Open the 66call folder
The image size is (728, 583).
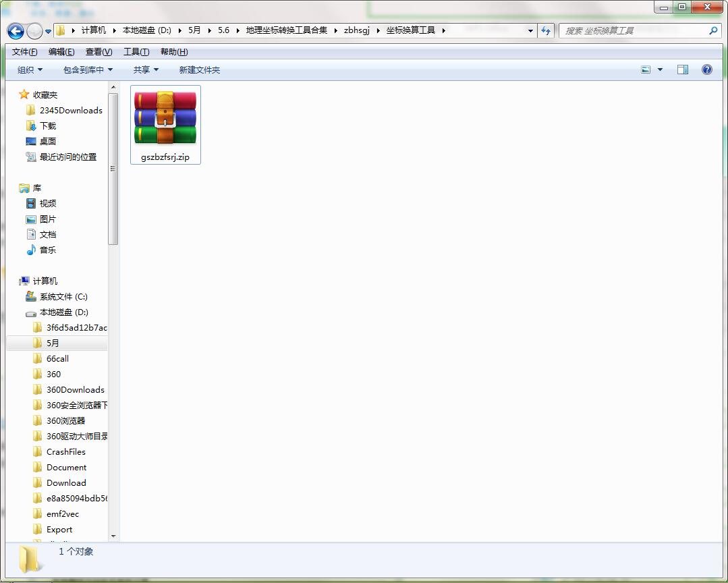tap(51, 359)
